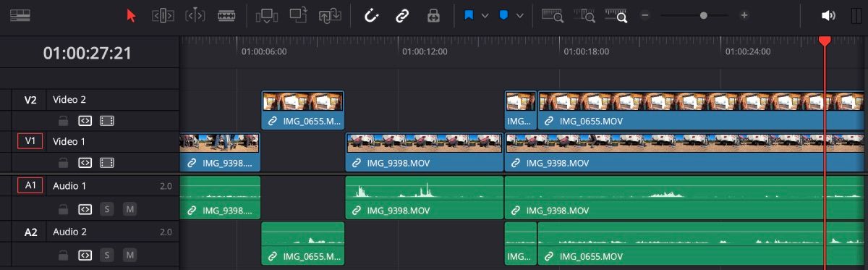Select the Blade Edit Mode tool
The height and width of the screenshot is (270, 868).
click(x=226, y=15)
